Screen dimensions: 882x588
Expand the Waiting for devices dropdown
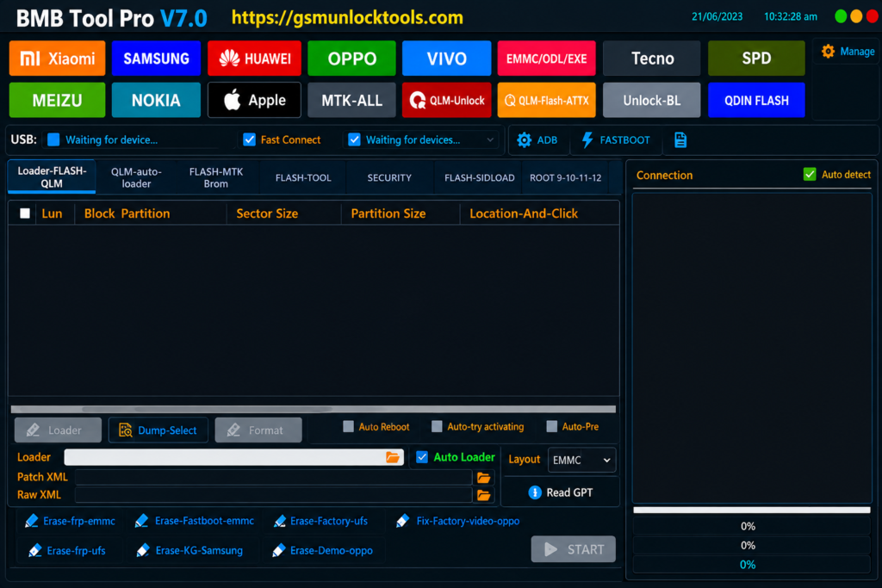[490, 140]
